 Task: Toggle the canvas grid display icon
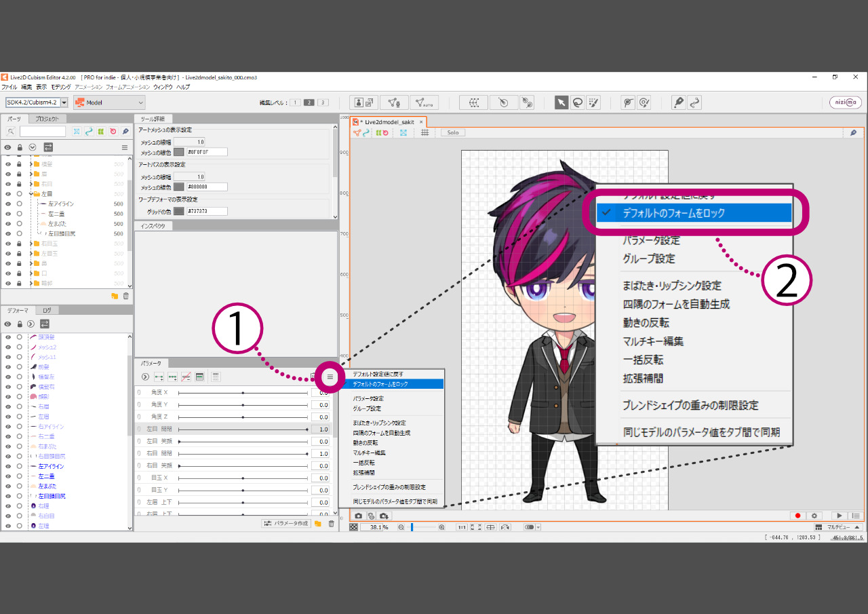click(425, 132)
